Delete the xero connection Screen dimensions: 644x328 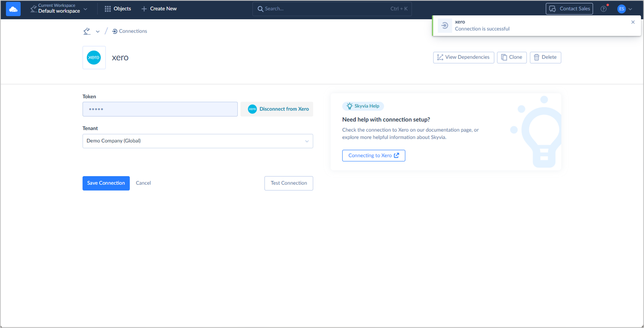(545, 57)
